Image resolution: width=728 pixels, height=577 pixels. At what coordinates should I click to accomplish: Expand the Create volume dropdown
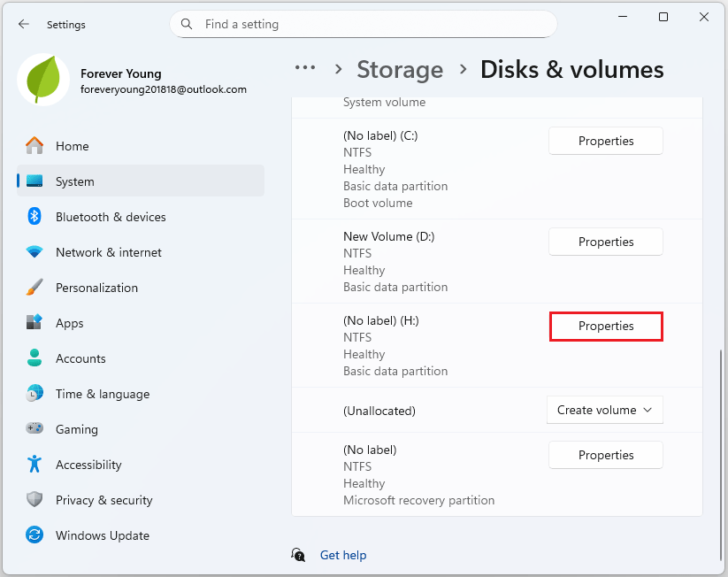(605, 410)
